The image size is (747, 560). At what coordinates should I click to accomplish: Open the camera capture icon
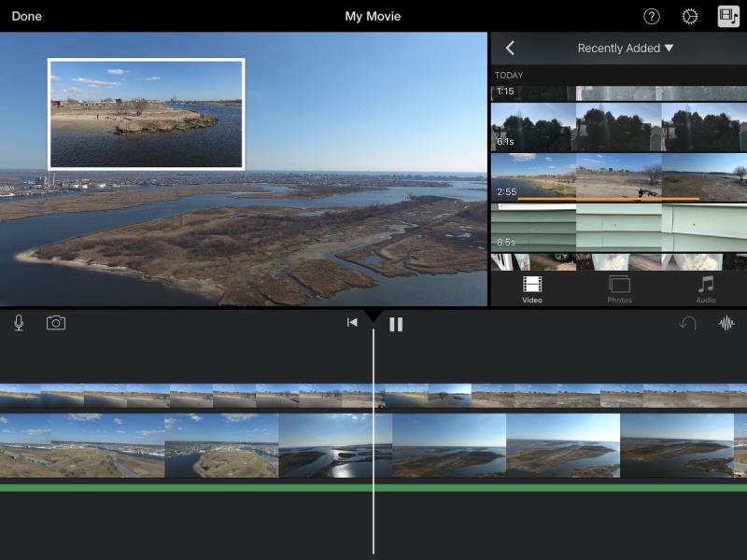pos(56,323)
